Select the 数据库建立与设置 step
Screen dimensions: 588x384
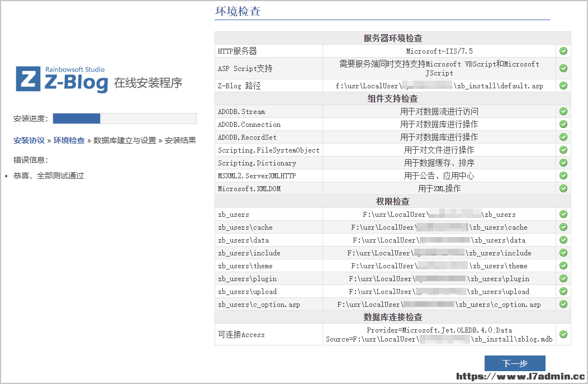pyautogui.click(x=125, y=140)
